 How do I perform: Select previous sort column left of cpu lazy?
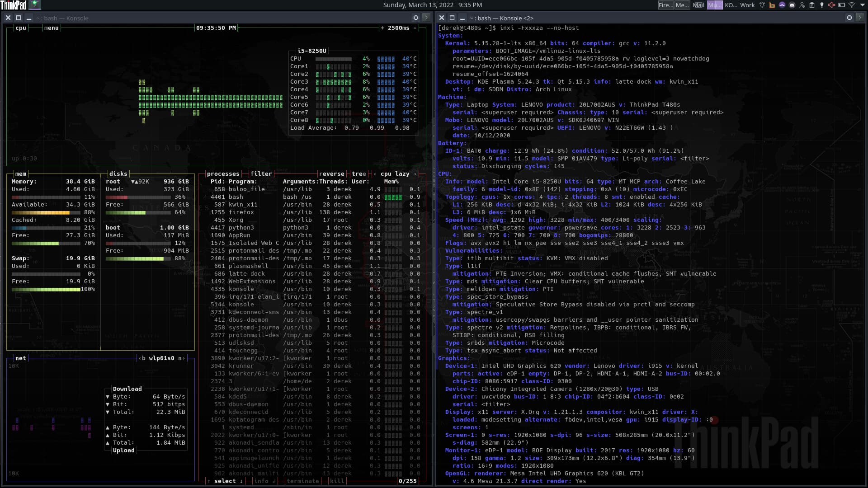click(x=375, y=174)
